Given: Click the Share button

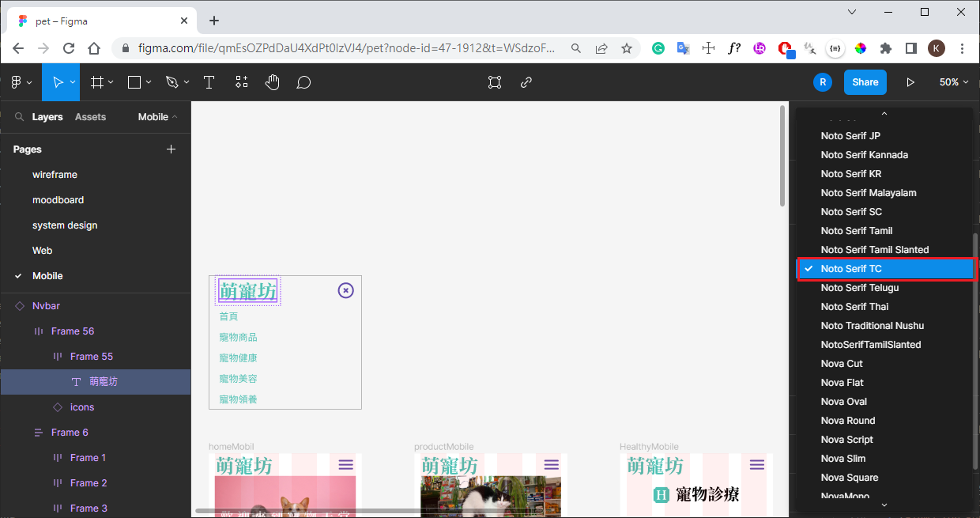Looking at the screenshot, I should coord(865,82).
